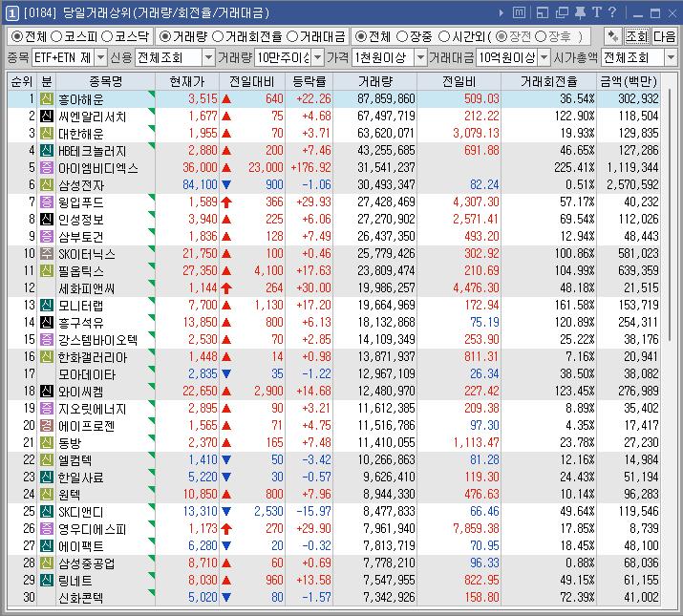Click the 다음 next button
Image resolution: width=683 pixels, height=616 pixels.
(664, 36)
